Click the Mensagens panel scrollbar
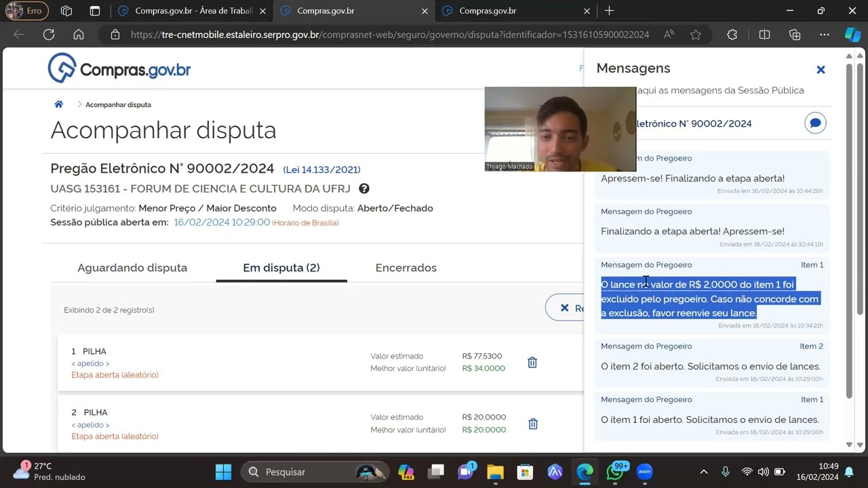Viewport: 868px width, 488px height. (850, 230)
